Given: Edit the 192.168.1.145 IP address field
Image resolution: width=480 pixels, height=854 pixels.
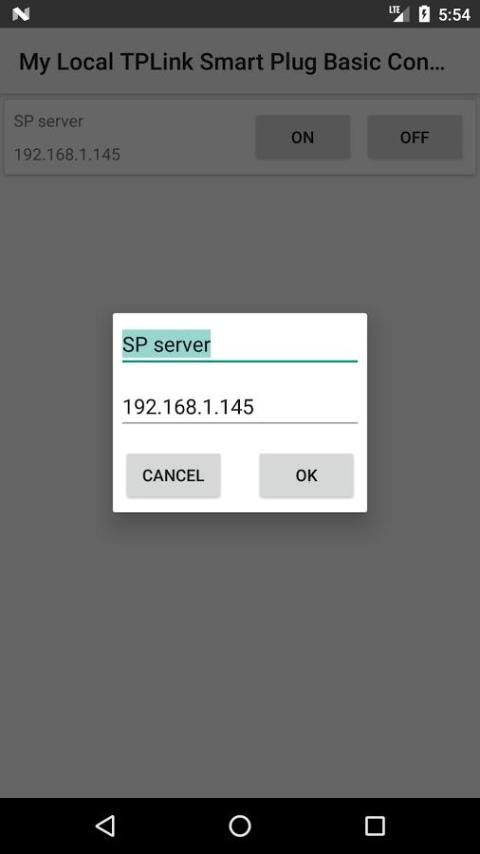Looking at the screenshot, I should tap(240, 407).
